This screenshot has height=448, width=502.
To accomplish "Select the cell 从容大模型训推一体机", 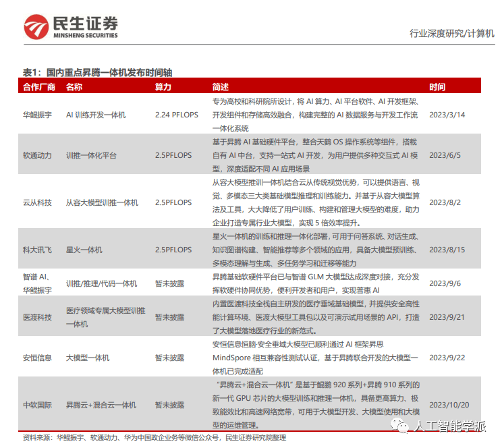I will (x=102, y=202).
